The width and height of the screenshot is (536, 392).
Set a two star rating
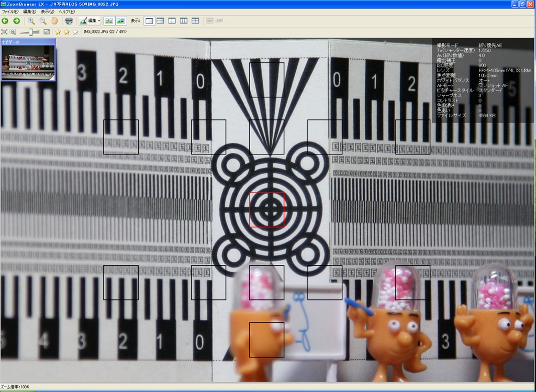(66, 32)
